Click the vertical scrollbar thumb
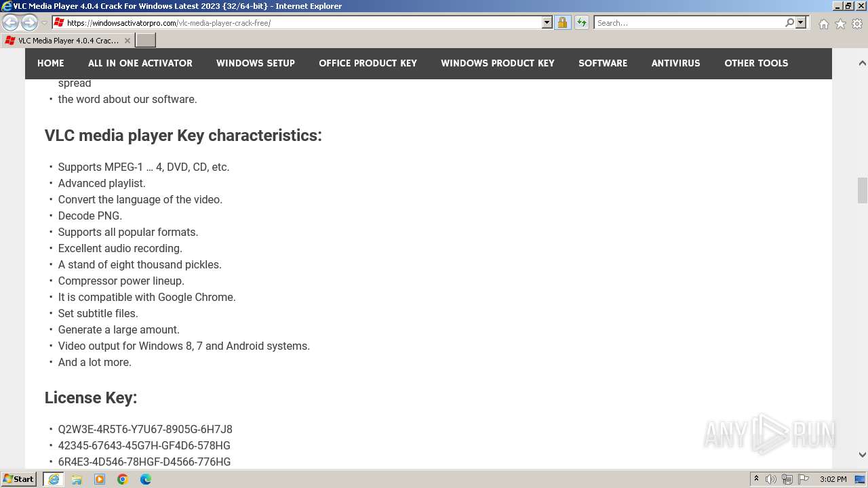 862,190
